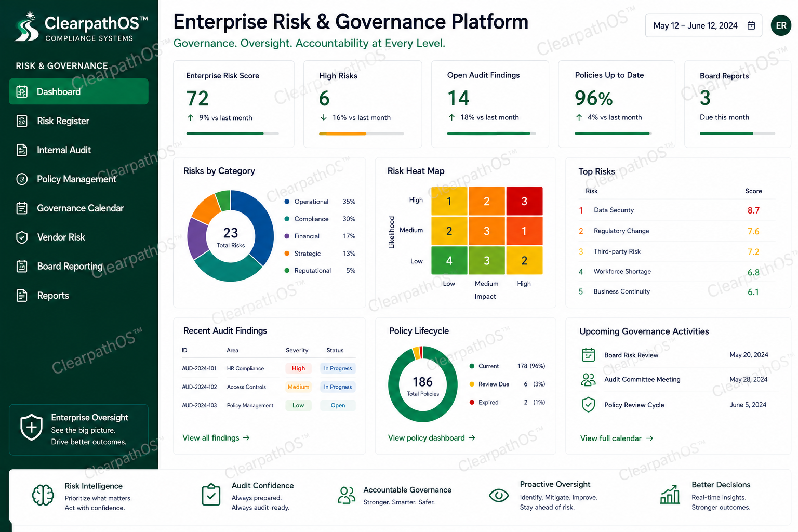This screenshot has height=532, width=798.
Task: Click green heat map cell Low-Low 4
Action: pos(449,260)
